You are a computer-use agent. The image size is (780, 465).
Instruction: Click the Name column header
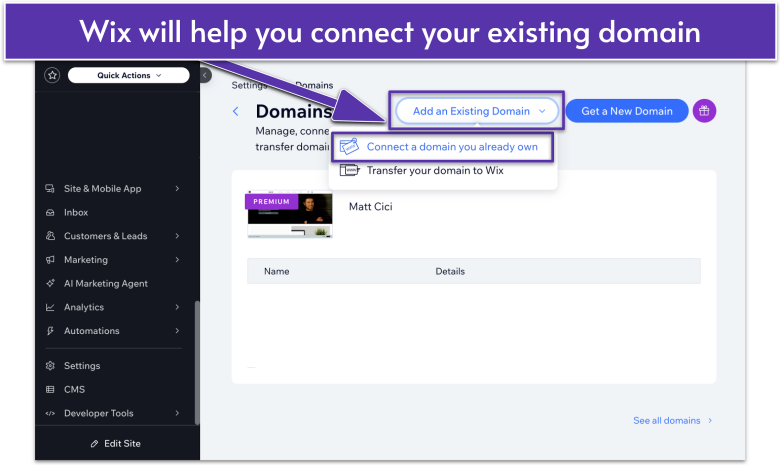tap(277, 271)
